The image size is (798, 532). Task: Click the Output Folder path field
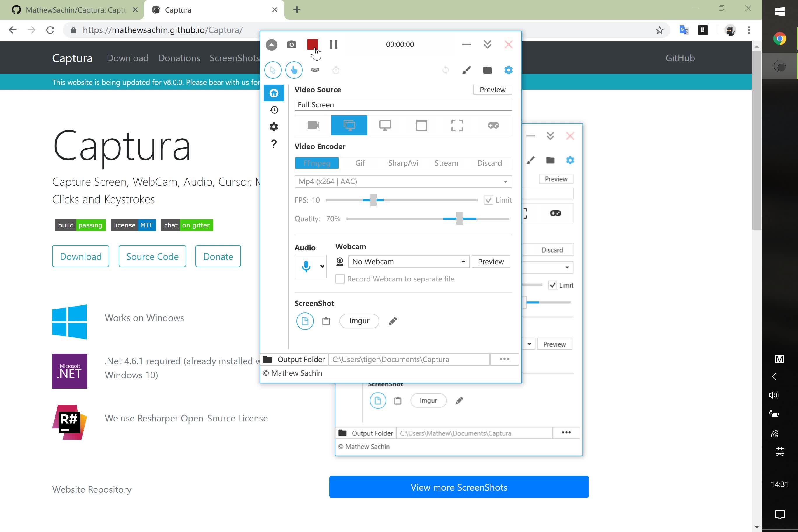point(409,359)
